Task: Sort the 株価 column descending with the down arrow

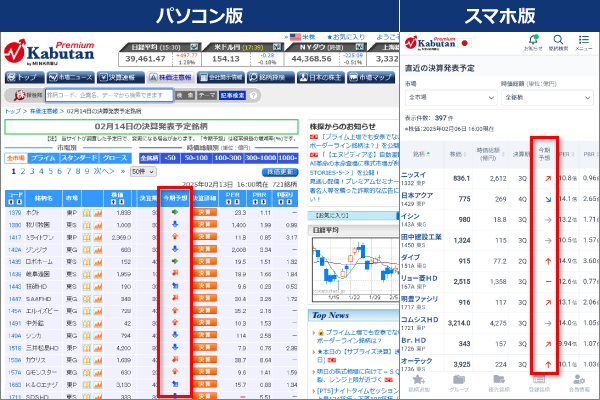Action: [121, 202]
